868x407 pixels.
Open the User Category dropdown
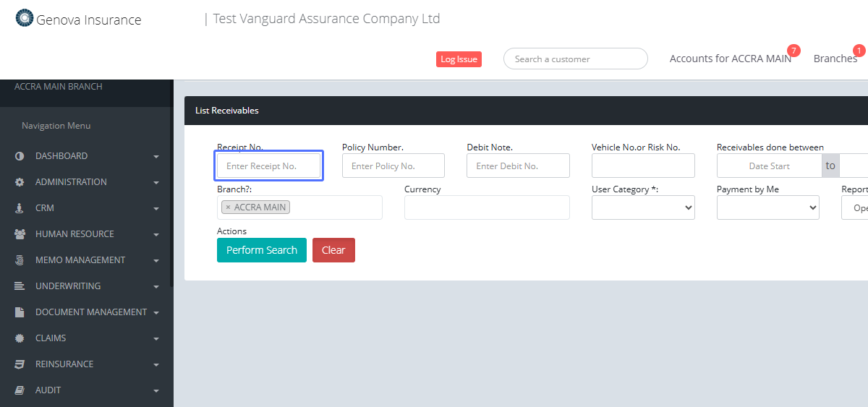point(643,207)
